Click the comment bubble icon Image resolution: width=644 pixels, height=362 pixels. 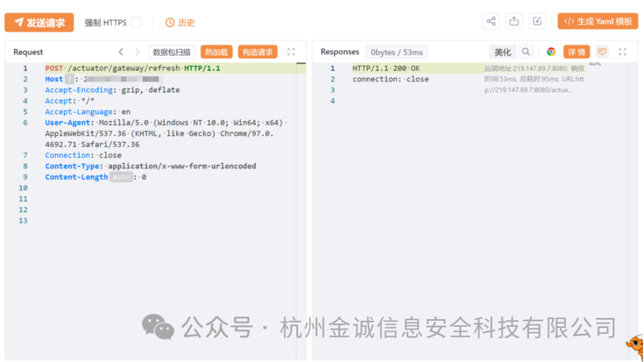(602, 52)
